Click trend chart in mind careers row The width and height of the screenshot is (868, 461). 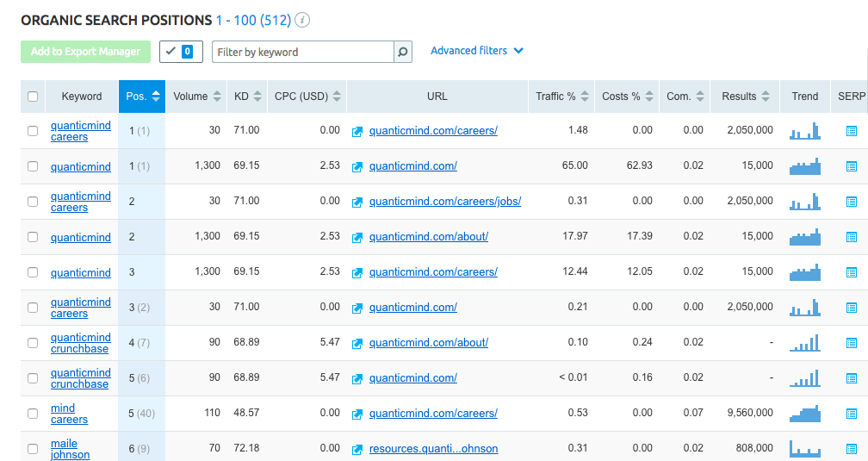(x=805, y=414)
